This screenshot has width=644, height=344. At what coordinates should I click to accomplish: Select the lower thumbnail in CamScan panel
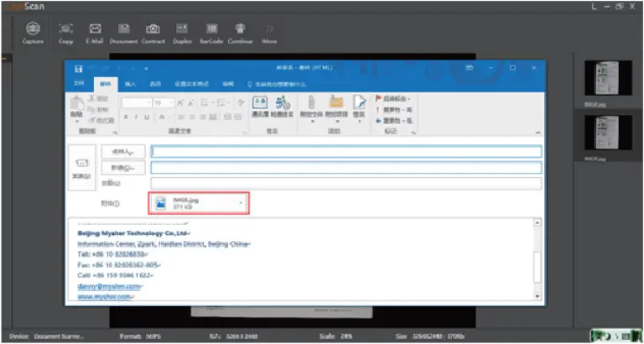[x=608, y=133]
